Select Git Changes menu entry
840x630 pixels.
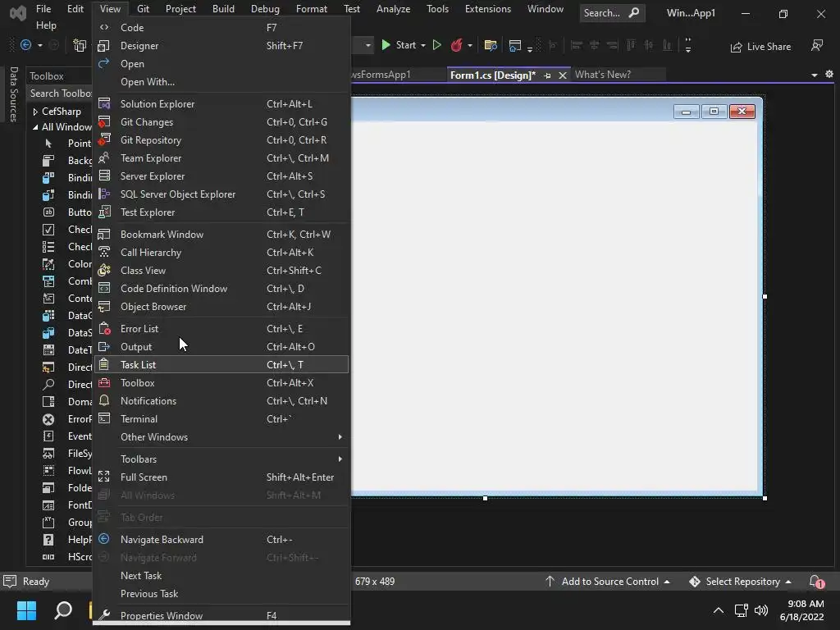click(221, 122)
